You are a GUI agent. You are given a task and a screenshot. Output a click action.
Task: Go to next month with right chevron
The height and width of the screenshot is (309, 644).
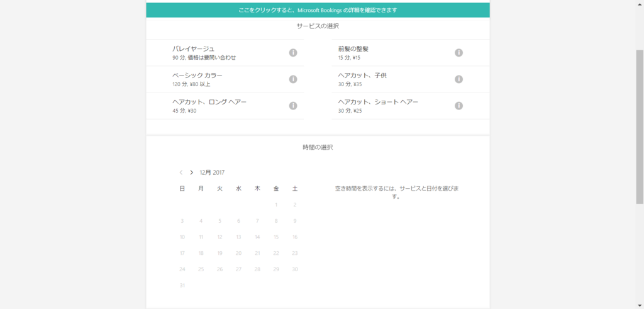(191, 172)
